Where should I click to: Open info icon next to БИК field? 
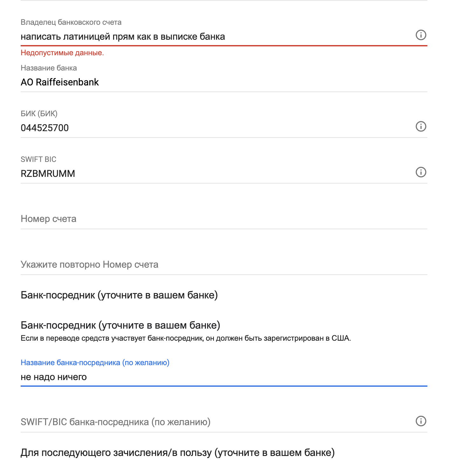coord(421,126)
